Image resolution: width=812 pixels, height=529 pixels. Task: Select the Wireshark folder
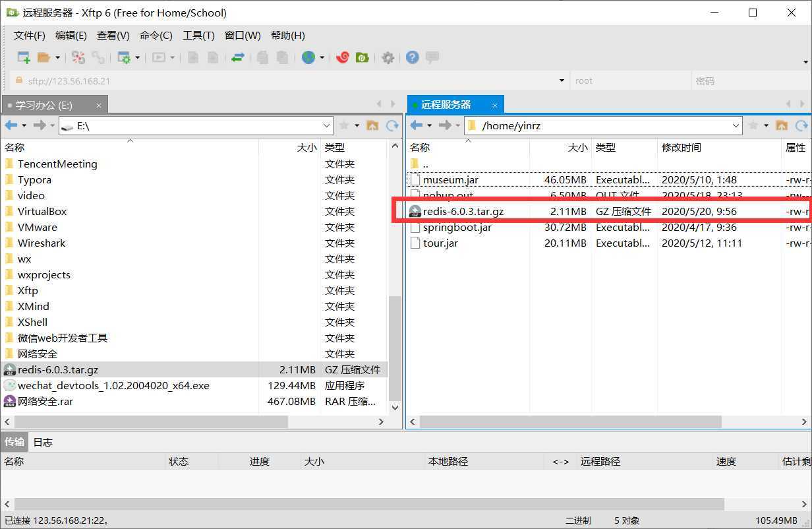(42, 243)
